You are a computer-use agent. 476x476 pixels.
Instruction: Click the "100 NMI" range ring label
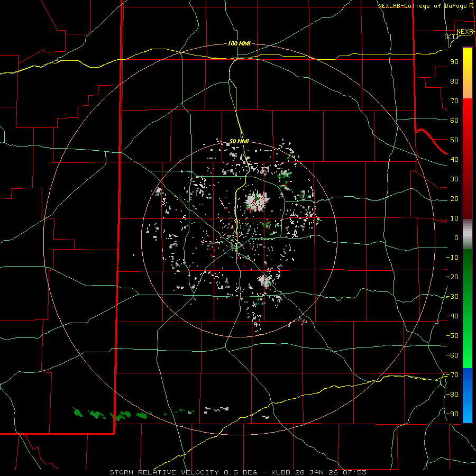239,43
